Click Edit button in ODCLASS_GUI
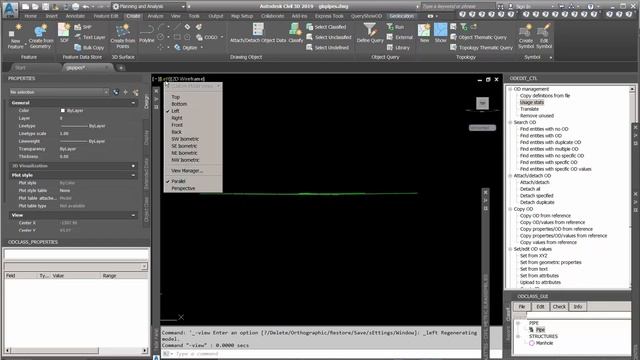This screenshot has height=360, width=640. (540, 307)
